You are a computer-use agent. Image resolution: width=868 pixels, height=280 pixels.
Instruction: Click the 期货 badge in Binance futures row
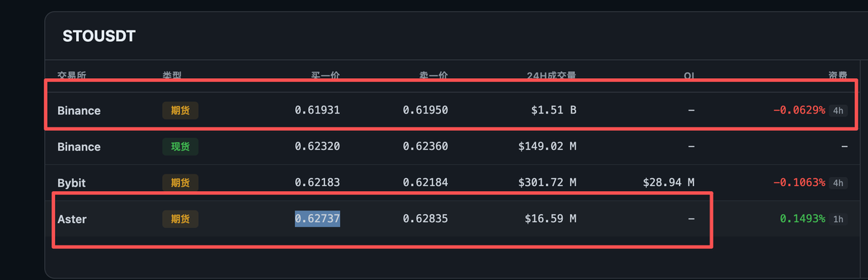(180, 111)
